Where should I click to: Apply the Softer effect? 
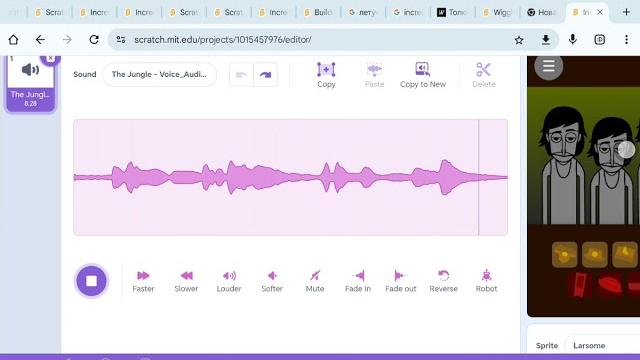click(272, 281)
